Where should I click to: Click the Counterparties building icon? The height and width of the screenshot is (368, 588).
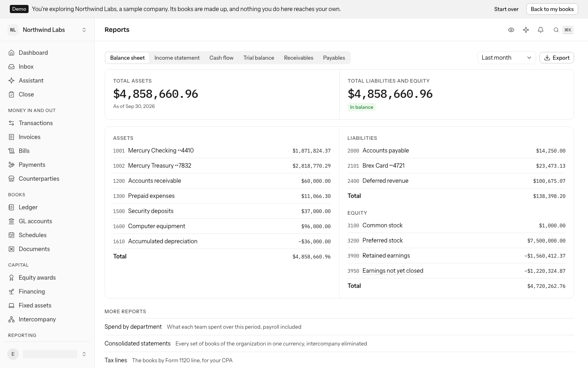(11, 179)
